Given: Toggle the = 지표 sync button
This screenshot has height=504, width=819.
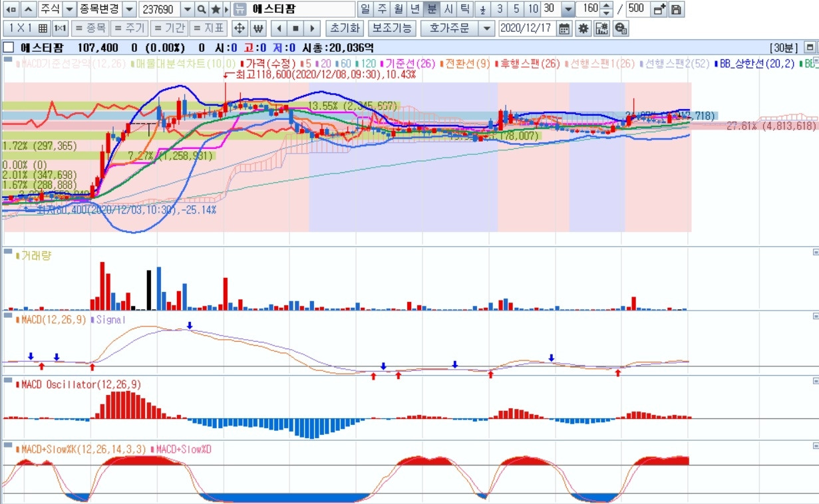Looking at the screenshot, I should click(208, 29).
